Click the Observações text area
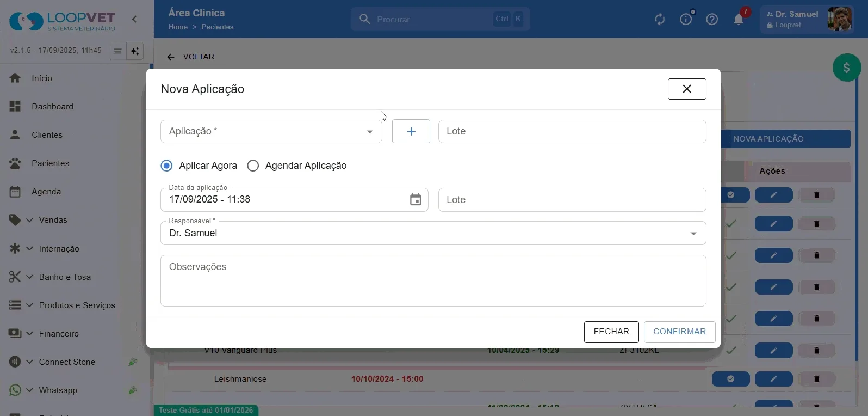The height and width of the screenshot is (416, 868). pyautogui.click(x=433, y=281)
